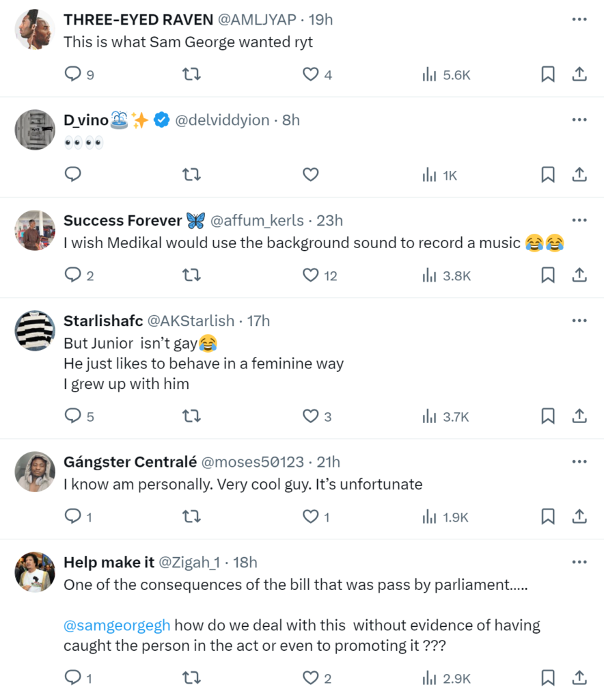Open the @samgeorgegh mention link

pyautogui.click(x=117, y=625)
